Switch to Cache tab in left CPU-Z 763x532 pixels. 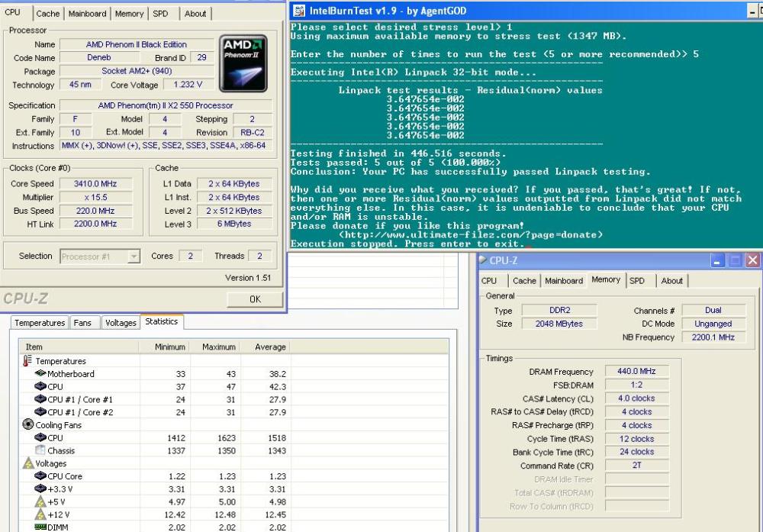click(x=47, y=14)
